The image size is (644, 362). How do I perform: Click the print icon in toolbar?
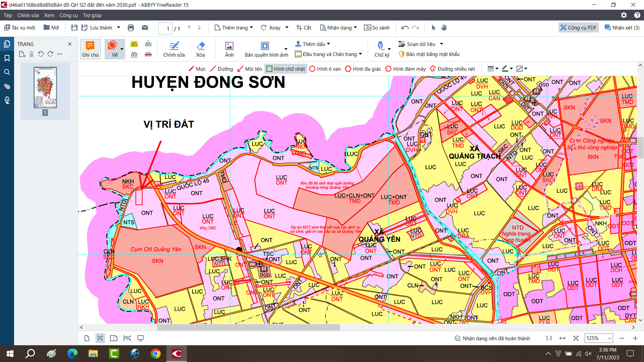[x=131, y=28]
